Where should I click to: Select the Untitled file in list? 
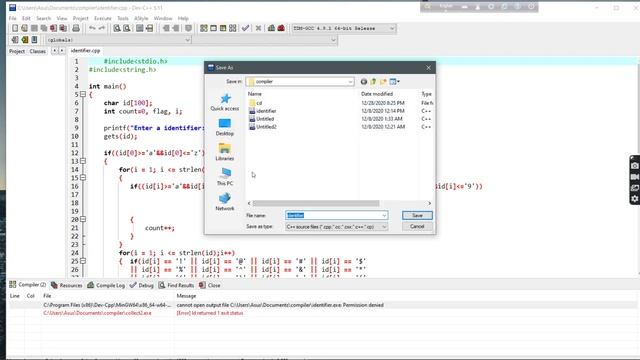[262, 119]
